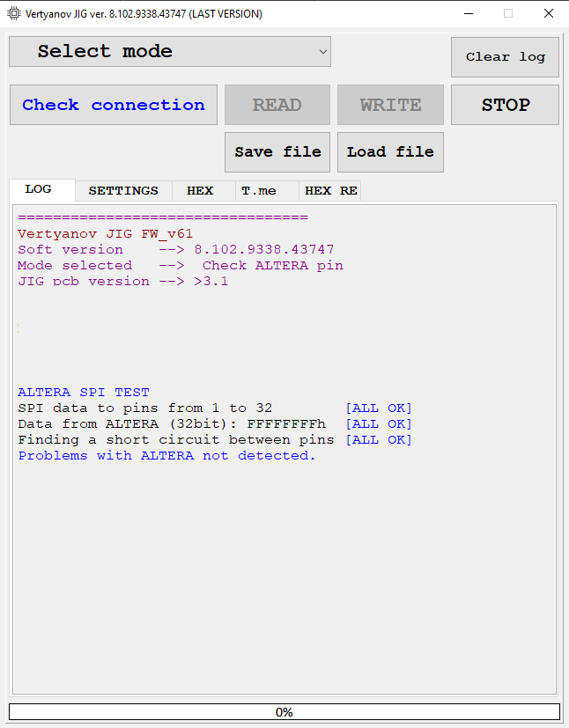Click the chip icon in title bar
Screen dimensions: 569x728
tap(14, 13)
